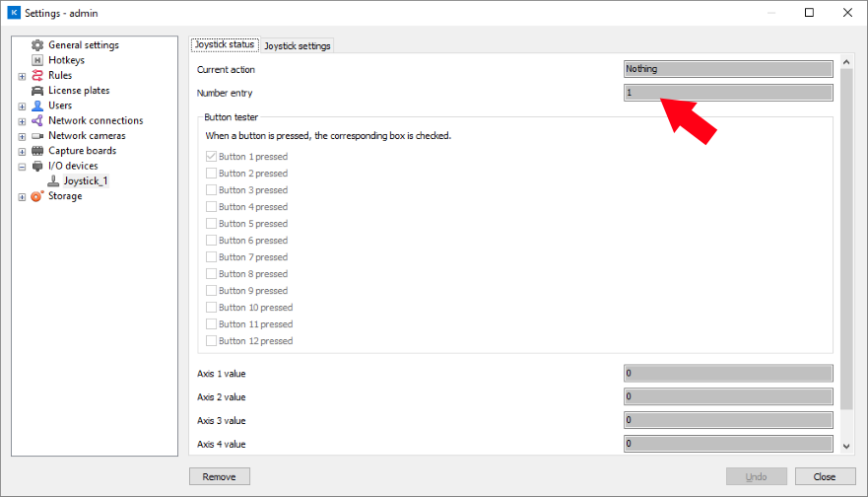Click the Network cameras icon
The height and width of the screenshot is (497, 868).
pos(37,136)
